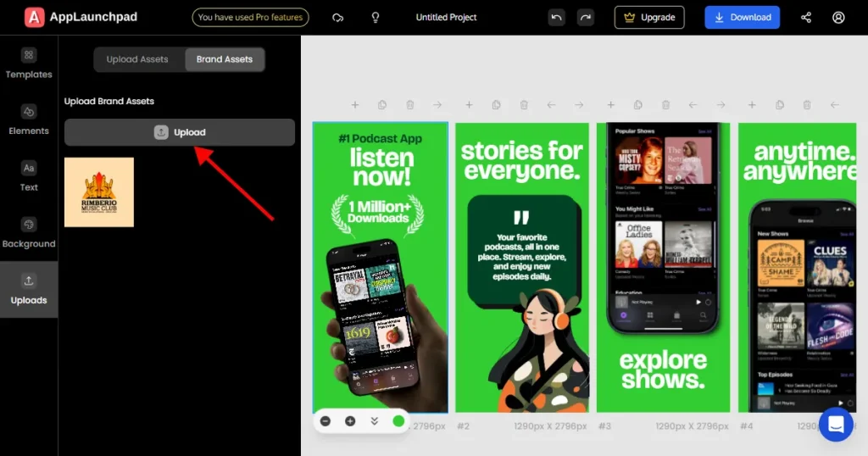Open the Elements sidebar section

[x=29, y=120]
